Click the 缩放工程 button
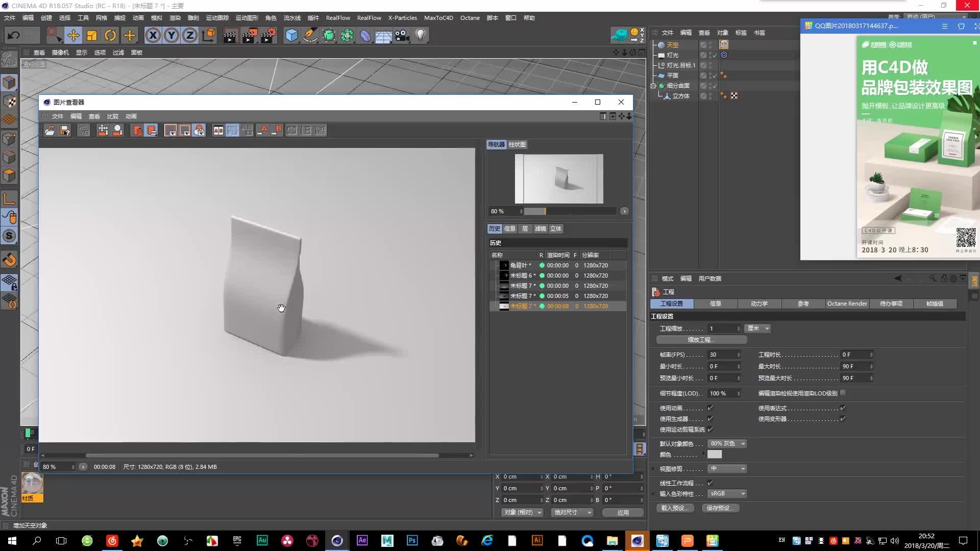 coord(702,339)
